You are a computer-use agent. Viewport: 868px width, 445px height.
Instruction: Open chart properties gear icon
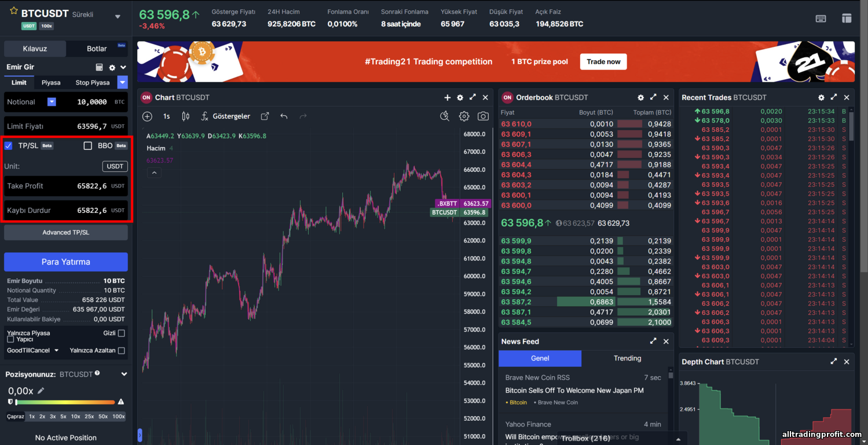click(464, 116)
